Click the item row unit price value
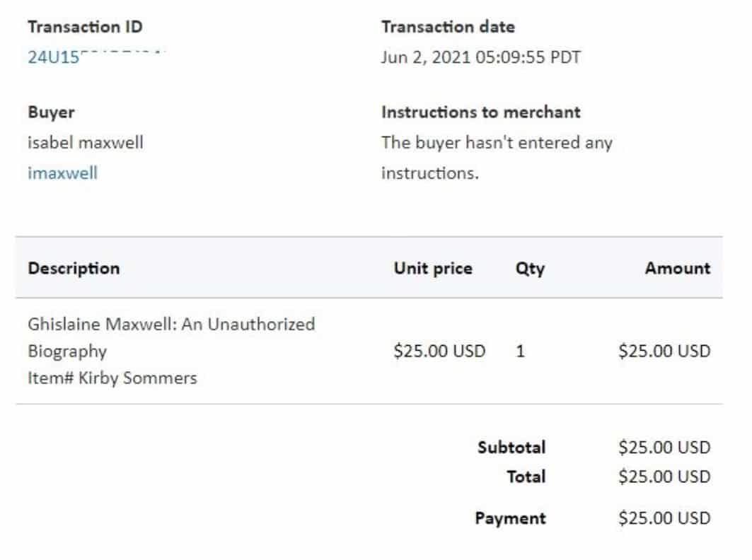Image resolution: width=752 pixels, height=560 pixels. (x=439, y=351)
